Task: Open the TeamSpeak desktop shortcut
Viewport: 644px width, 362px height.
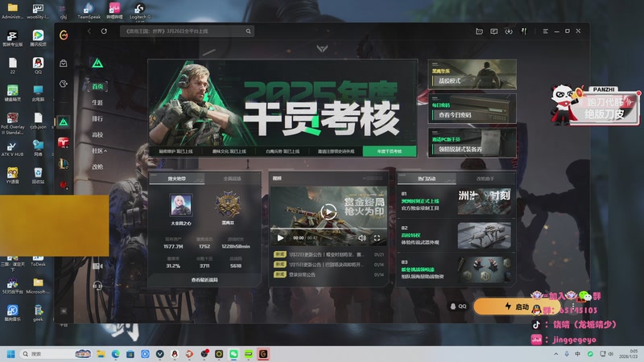Action: pos(89,11)
